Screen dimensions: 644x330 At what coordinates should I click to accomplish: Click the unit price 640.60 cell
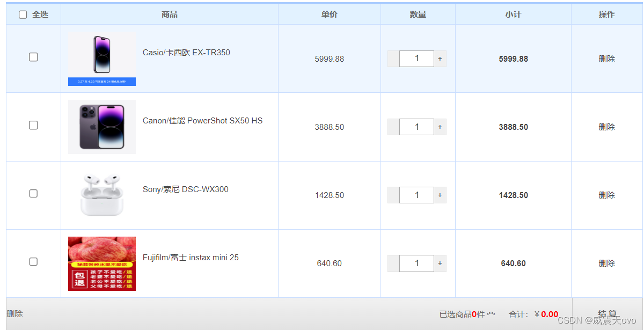point(330,263)
